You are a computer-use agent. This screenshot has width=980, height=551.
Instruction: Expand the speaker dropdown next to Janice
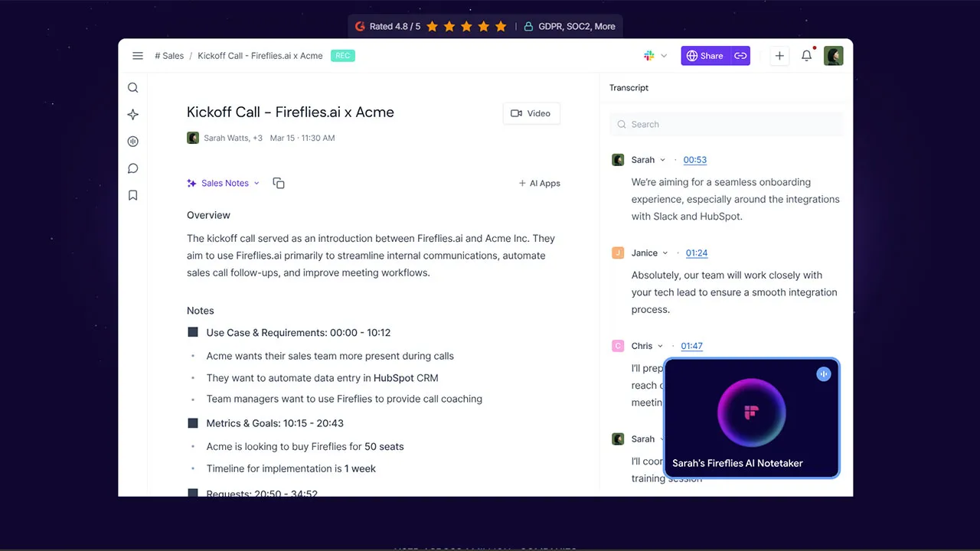(x=665, y=253)
